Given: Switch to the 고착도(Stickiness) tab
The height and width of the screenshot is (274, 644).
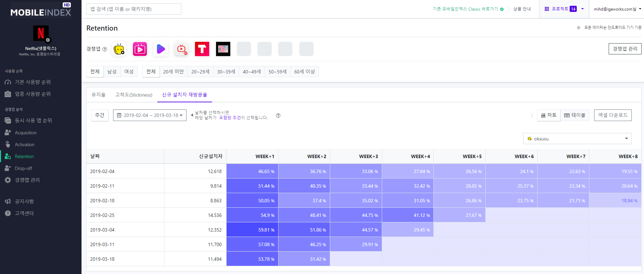Looking at the screenshot, I should [134, 95].
